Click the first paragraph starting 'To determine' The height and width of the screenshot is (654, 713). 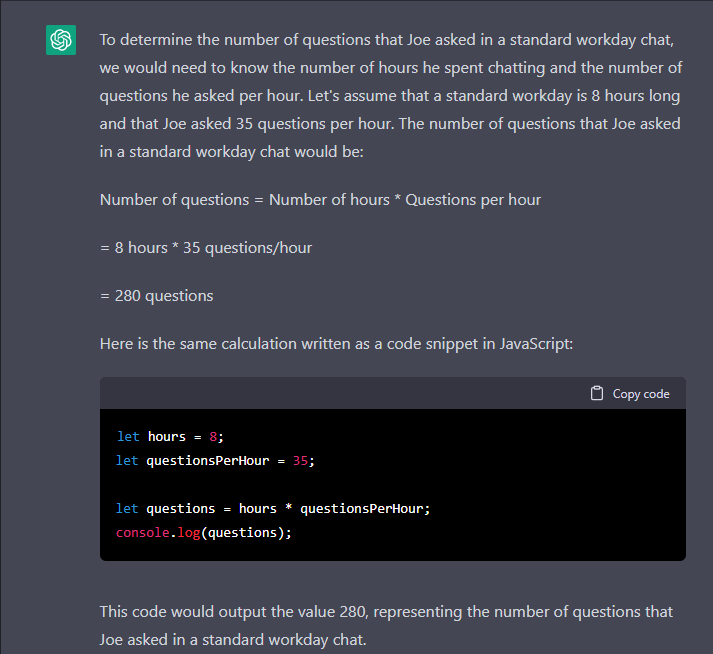(391, 96)
